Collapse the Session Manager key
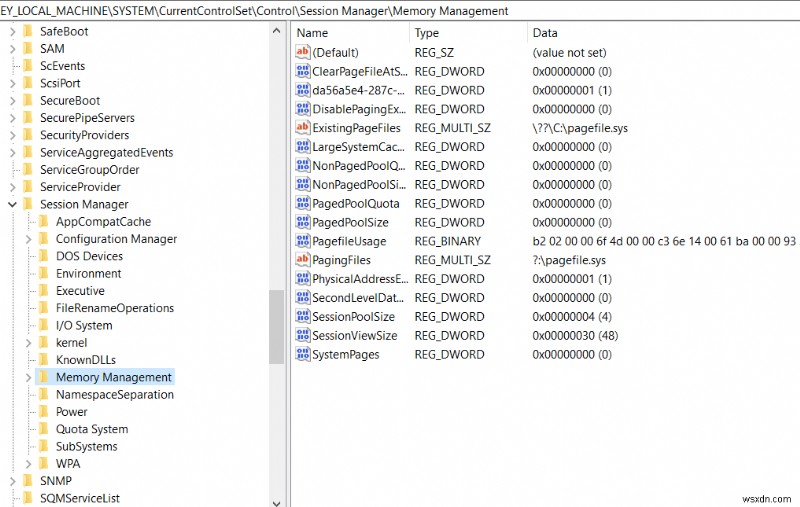The height and width of the screenshot is (507, 800). click(13, 205)
